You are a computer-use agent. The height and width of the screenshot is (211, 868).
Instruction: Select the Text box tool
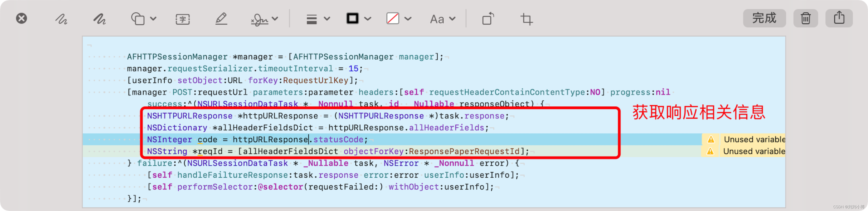[x=183, y=19]
